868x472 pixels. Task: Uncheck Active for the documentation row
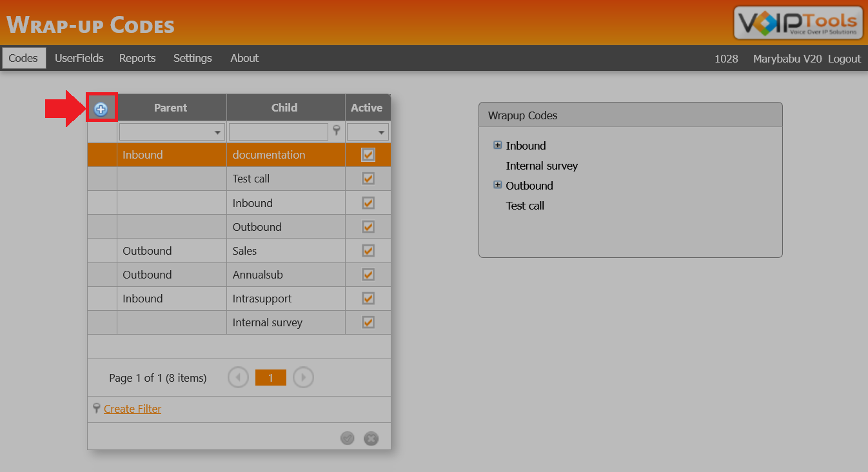pos(368,154)
